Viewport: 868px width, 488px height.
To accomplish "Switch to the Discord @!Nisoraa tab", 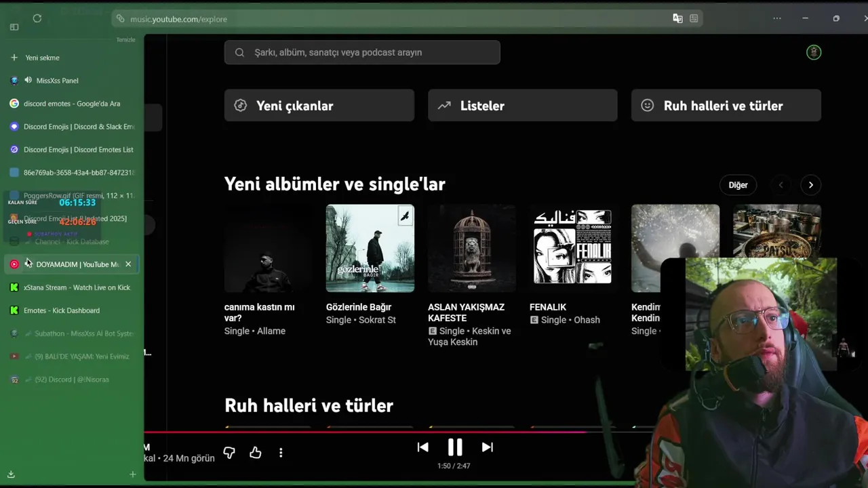I will [x=72, y=380].
